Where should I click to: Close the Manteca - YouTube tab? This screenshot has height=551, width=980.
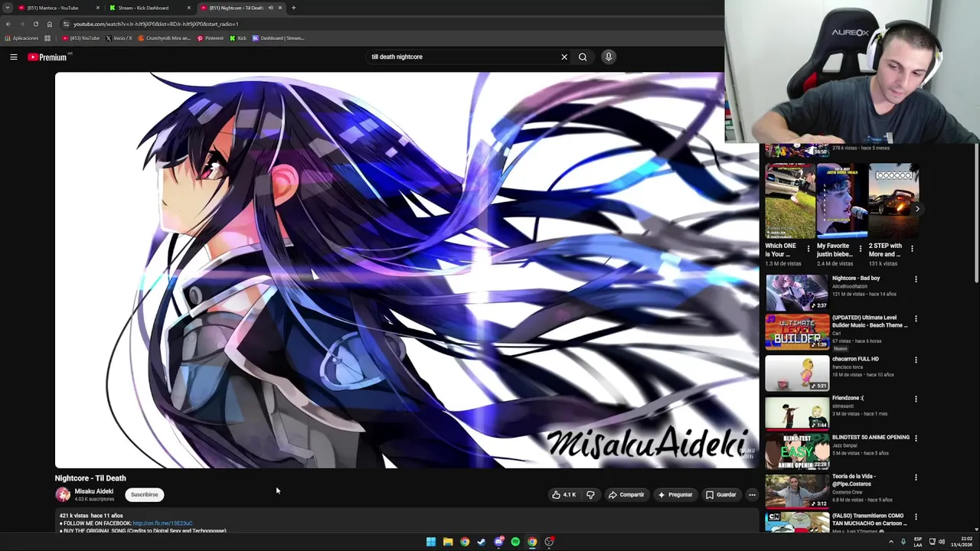tap(97, 8)
